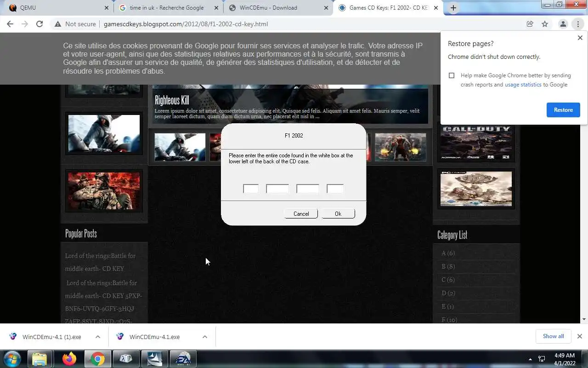Share this page using the share icon

[530, 24]
